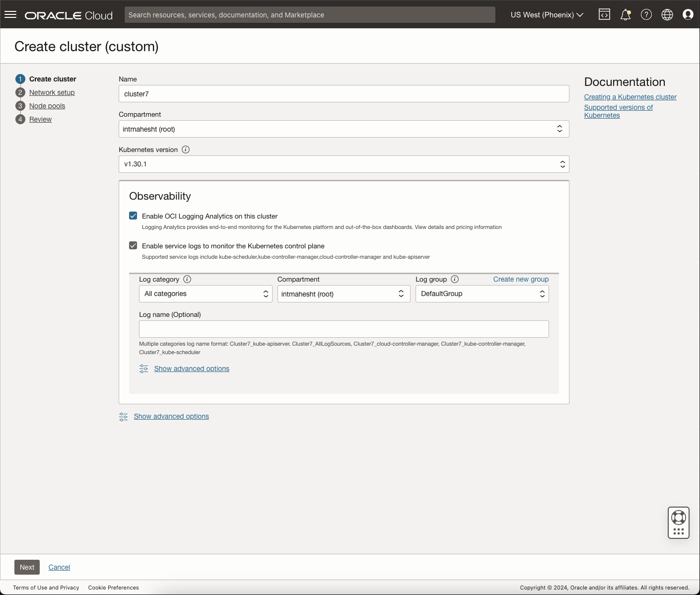This screenshot has height=595, width=700.
Task: Open the language globe selector
Action: (667, 14)
